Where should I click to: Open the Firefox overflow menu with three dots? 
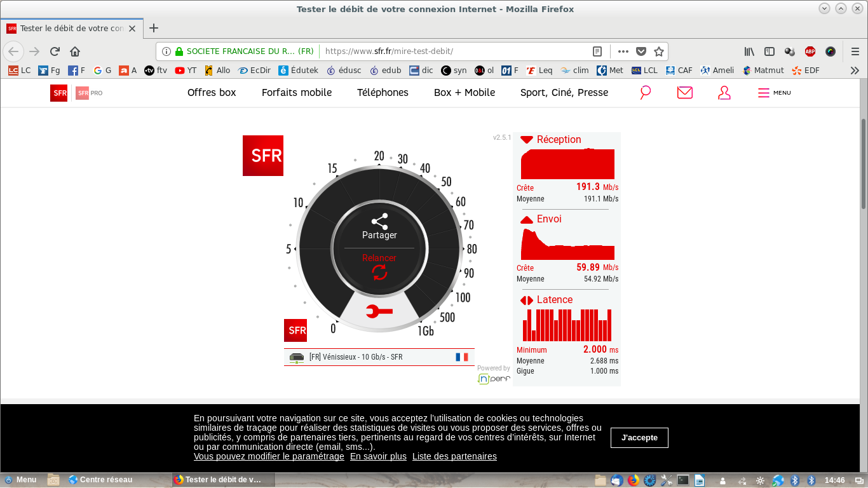pyautogui.click(x=622, y=51)
